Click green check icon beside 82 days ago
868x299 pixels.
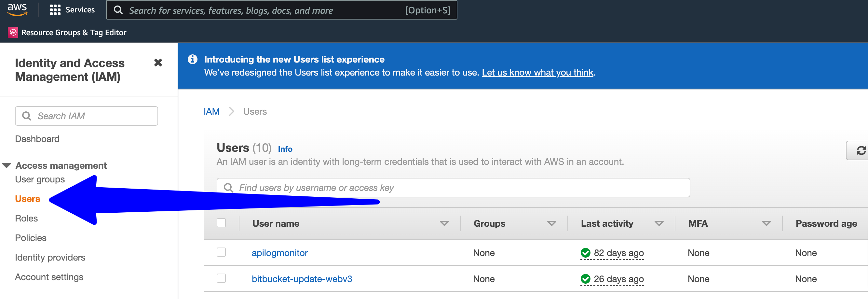coord(585,252)
